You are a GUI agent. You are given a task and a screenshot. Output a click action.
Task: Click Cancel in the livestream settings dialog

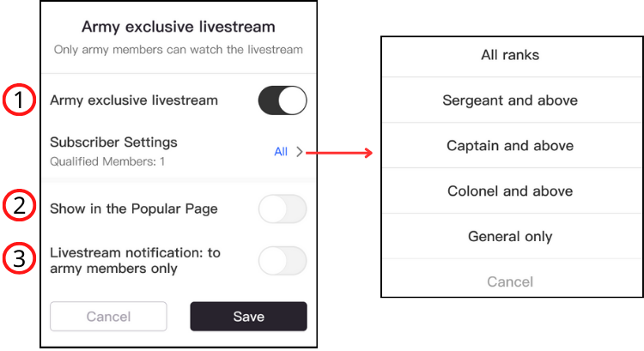click(109, 317)
